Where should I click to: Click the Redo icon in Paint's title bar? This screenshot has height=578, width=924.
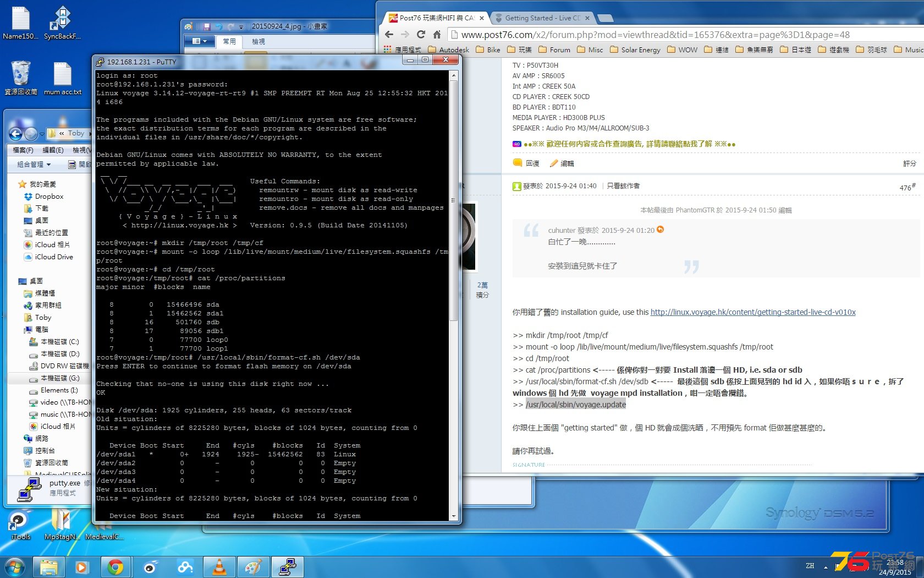coord(230,26)
